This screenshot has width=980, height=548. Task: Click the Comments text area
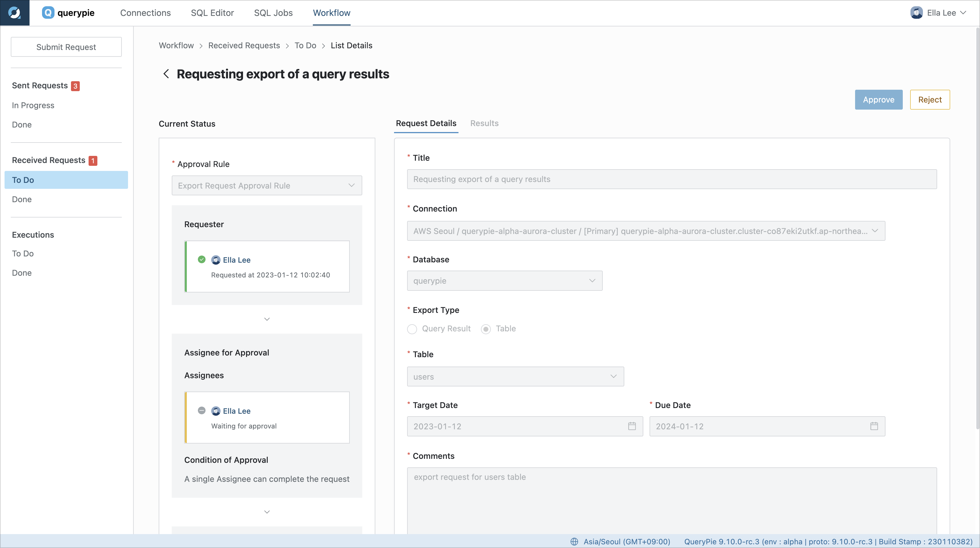[672, 500]
